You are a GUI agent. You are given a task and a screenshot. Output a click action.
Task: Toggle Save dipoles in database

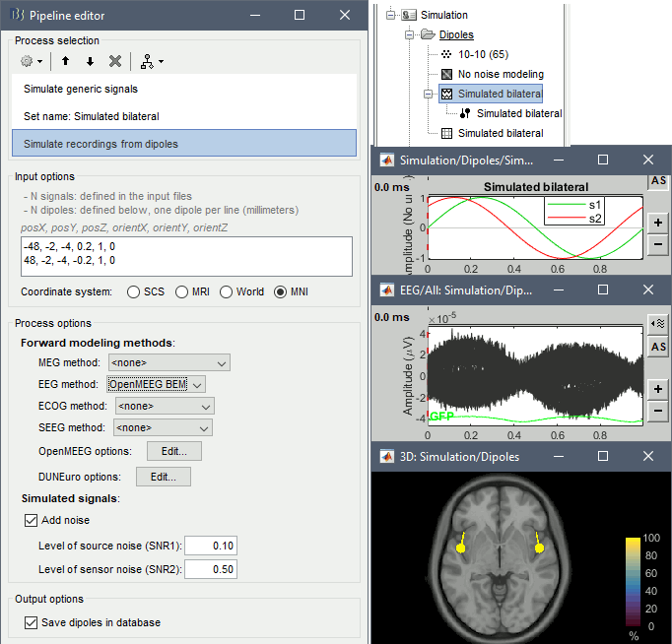(30, 622)
